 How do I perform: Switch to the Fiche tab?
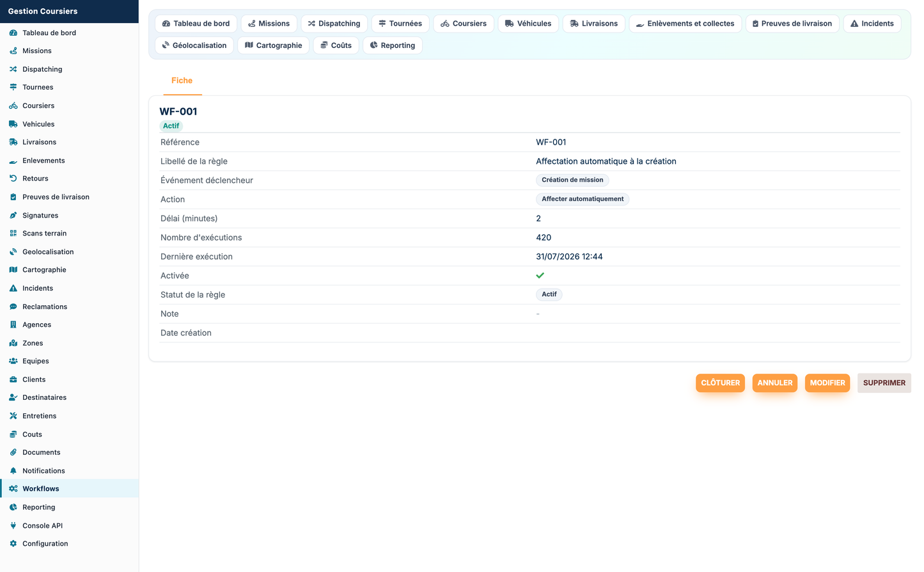tap(182, 81)
